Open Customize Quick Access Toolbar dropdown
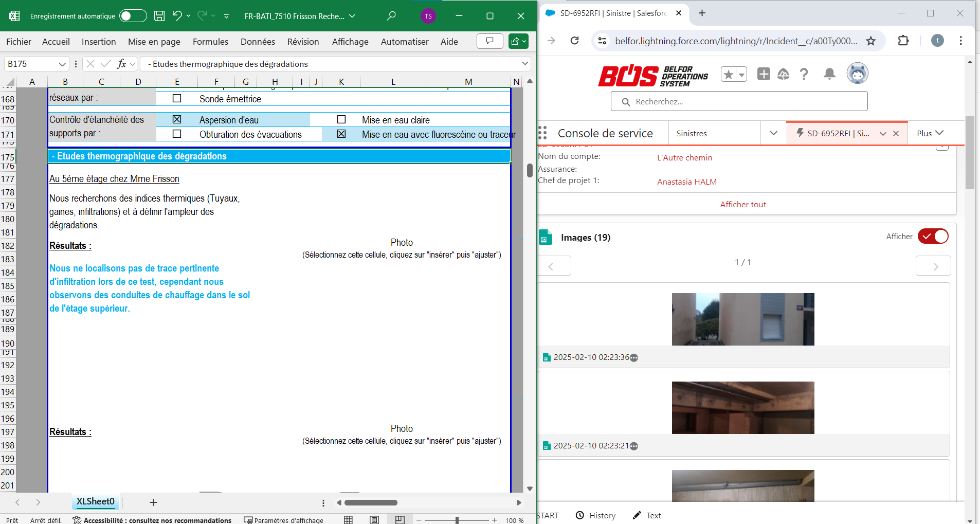This screenshot has width=980, height=524. click(226, 16)
